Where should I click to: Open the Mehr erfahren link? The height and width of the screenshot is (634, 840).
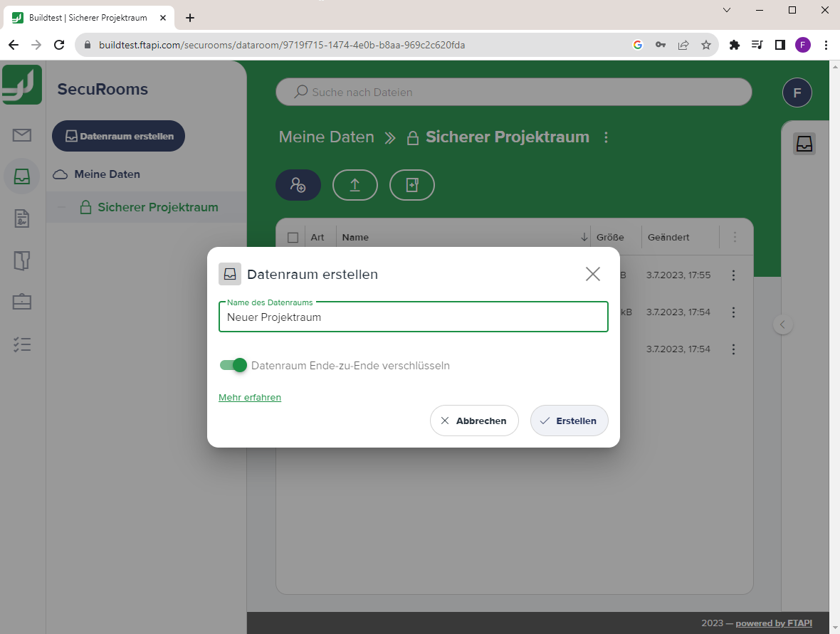(x=250, y=398)
